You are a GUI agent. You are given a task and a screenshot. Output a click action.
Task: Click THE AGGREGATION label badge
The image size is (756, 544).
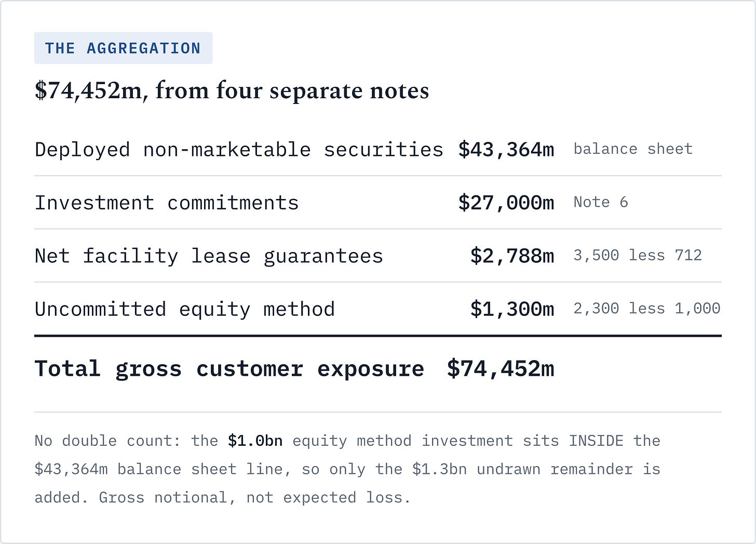(x=123, y=48)
